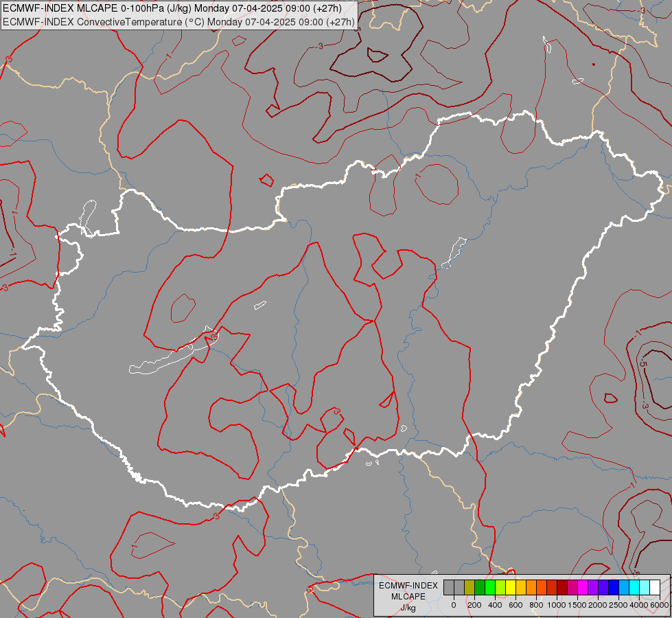Select the bright green legend swatch
This screenshot has width=672, height=618.
(x=490, y=588)
